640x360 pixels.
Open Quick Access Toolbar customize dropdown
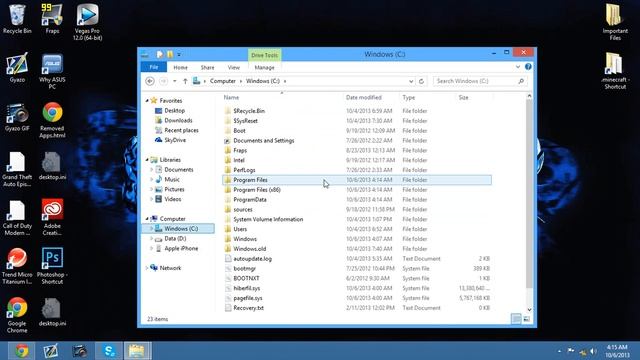(x=179, y=54)
